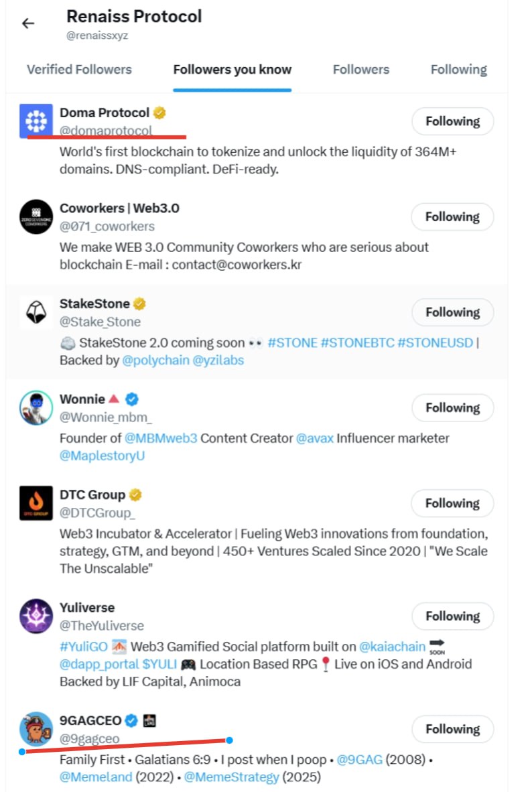Open the Following tab
Viewport: 532px width, 792px height.
(x=459, y=70)
